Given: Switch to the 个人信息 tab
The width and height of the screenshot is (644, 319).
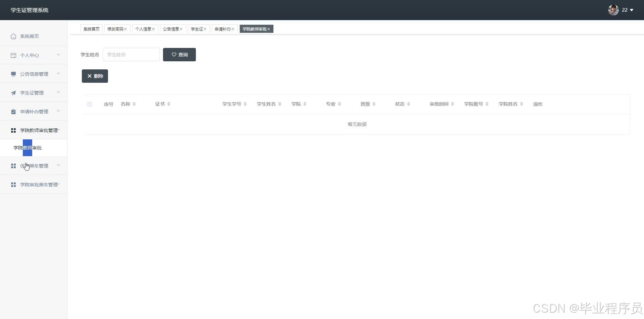Looking at the screenshot, I should tap(143, 29).
